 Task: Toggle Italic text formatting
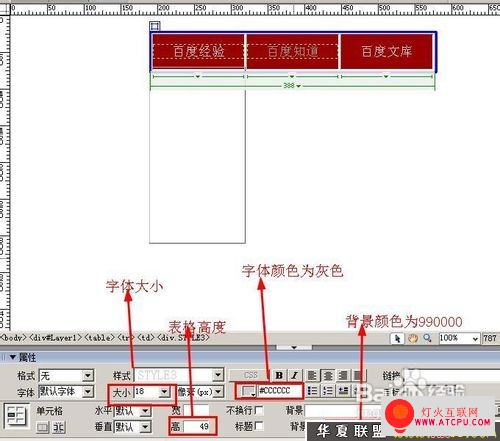point(294,375)
